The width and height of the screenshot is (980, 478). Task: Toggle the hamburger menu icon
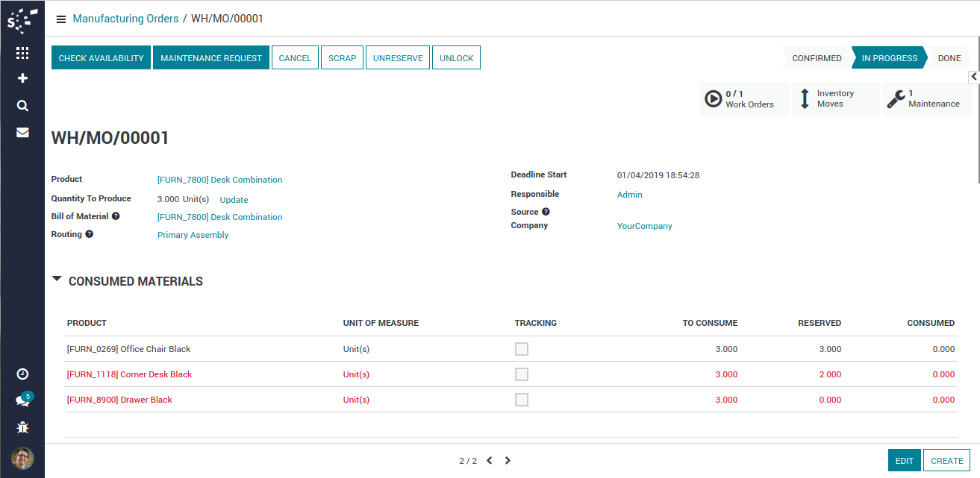[x=61, y=19]
